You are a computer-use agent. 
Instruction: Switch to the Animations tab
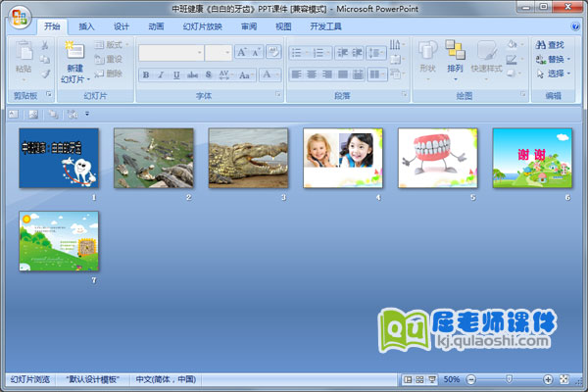tap(156, 26)
